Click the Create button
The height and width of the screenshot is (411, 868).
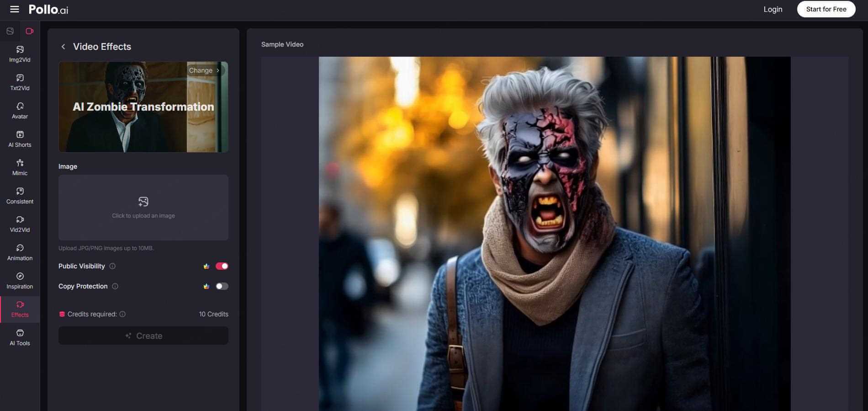(x=143, y=336)
